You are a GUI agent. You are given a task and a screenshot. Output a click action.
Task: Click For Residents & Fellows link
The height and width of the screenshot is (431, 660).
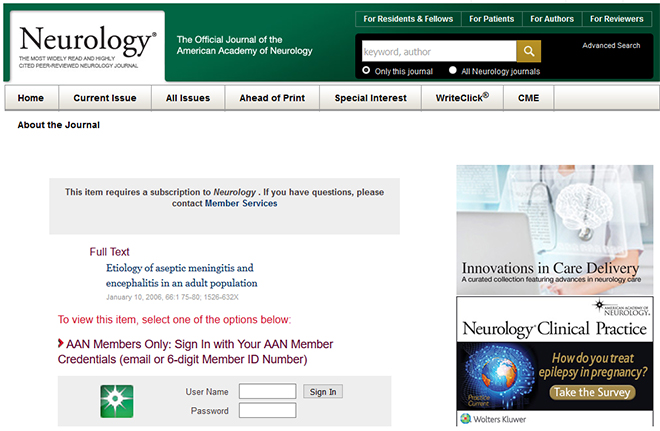[408, 19]
